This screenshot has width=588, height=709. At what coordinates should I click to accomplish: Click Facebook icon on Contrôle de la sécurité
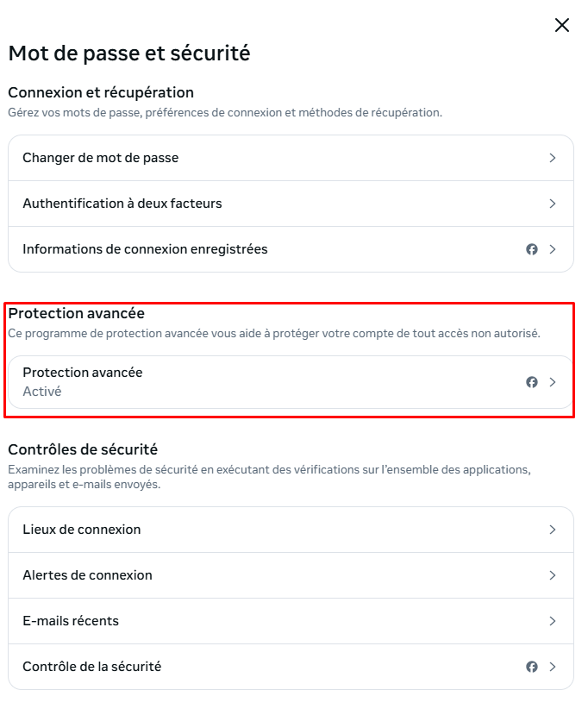532,667
